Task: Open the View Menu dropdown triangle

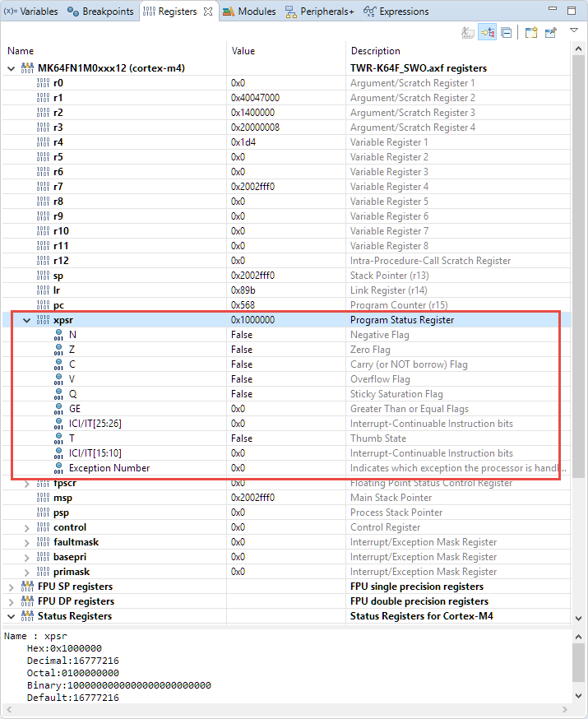Action: 574,33
